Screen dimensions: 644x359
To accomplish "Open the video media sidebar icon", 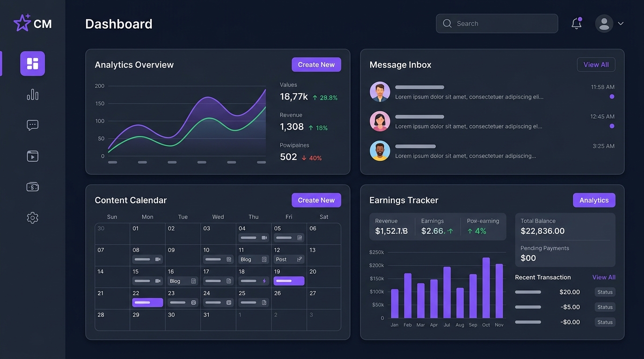I will point(33,156).
